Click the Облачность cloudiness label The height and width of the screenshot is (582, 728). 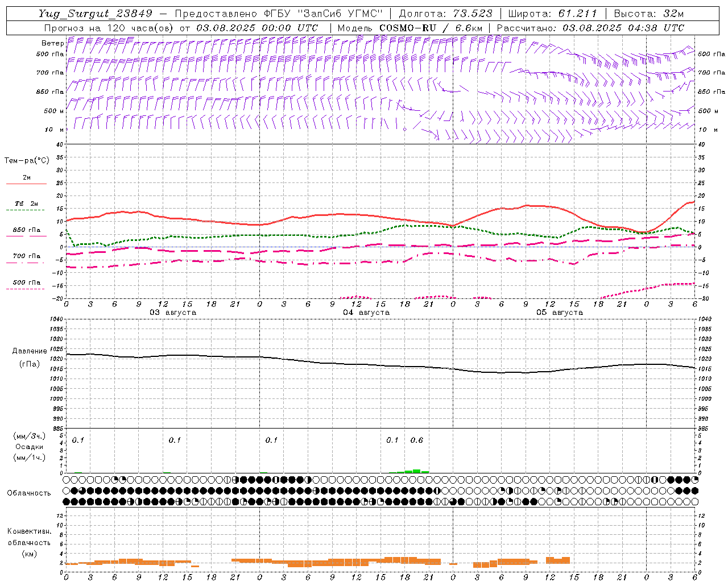point(29,493)
